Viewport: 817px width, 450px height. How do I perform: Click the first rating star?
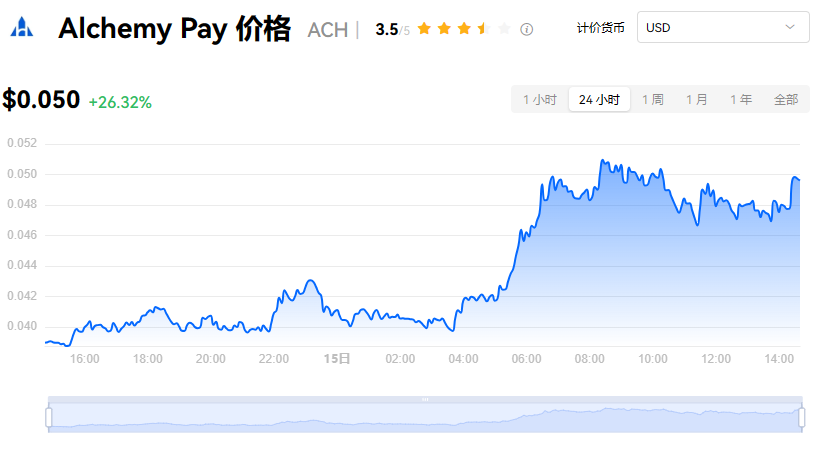point(425,28)
